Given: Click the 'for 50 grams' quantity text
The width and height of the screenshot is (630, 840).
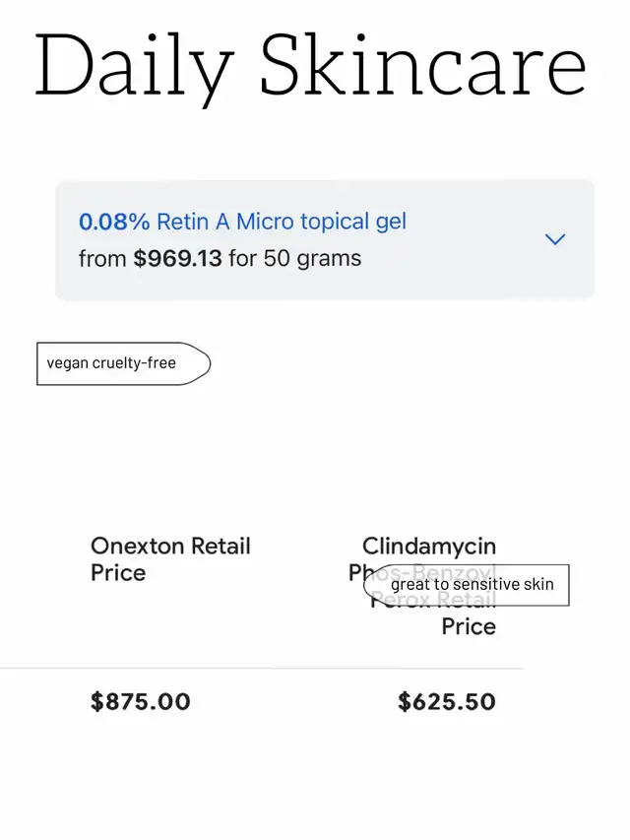Looking at the screenshot, I should click(x=295, y=258).
